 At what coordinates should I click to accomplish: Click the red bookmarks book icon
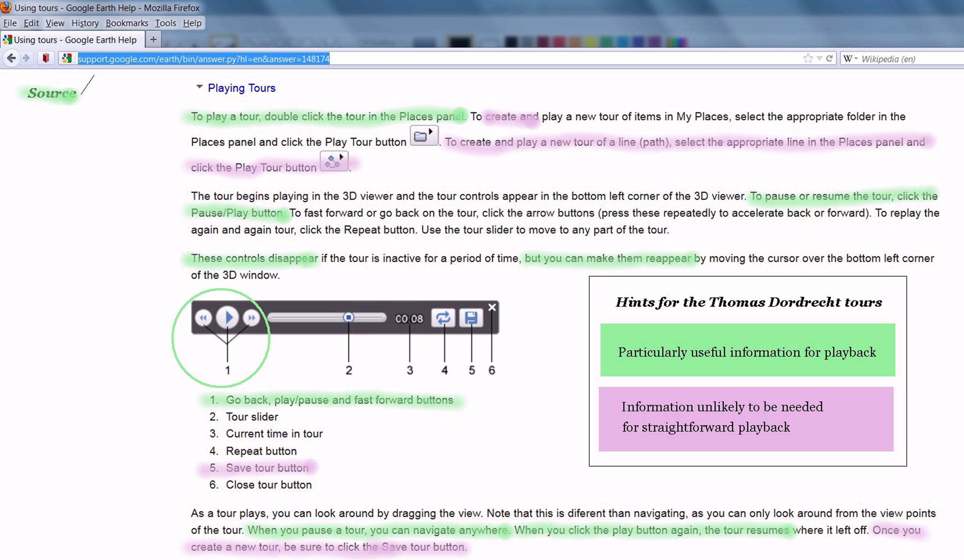(x=46, y=58)
